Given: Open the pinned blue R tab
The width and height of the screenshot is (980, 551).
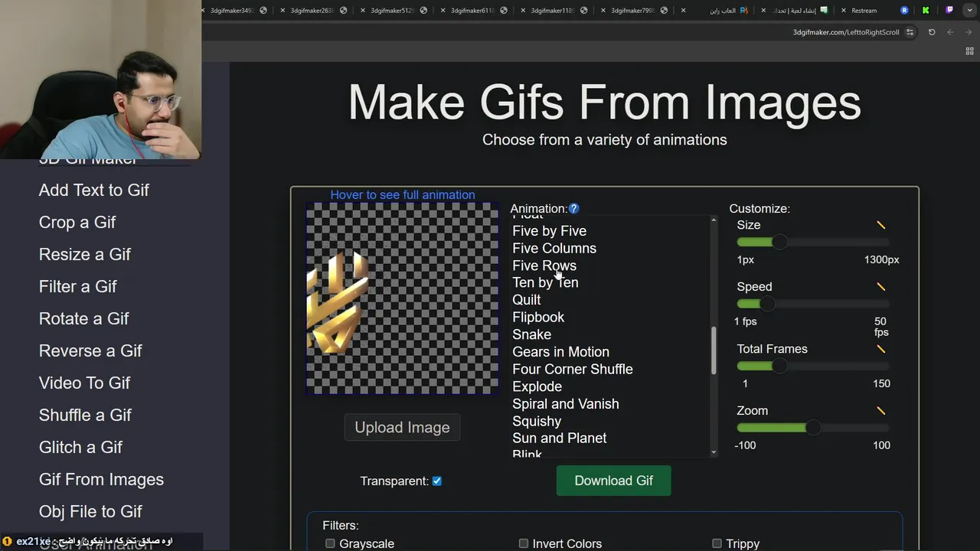Looking at the screenshot, I should 904,11.
